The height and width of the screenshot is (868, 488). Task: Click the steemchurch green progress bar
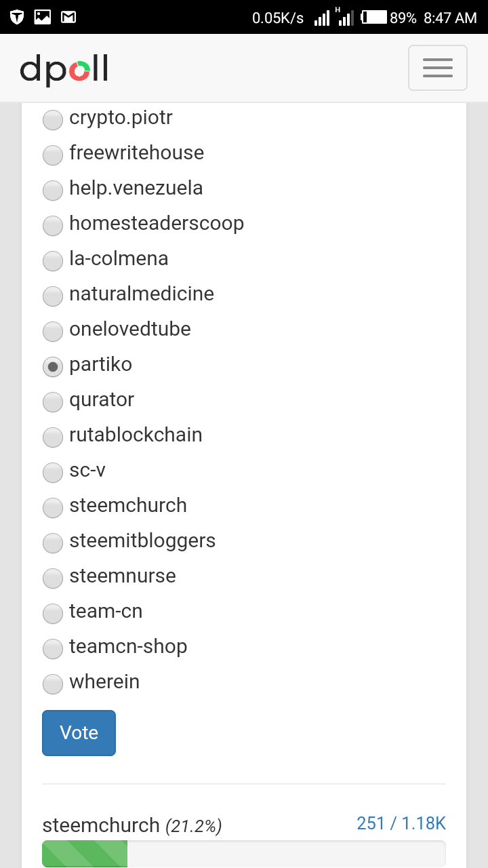(85, 854)
